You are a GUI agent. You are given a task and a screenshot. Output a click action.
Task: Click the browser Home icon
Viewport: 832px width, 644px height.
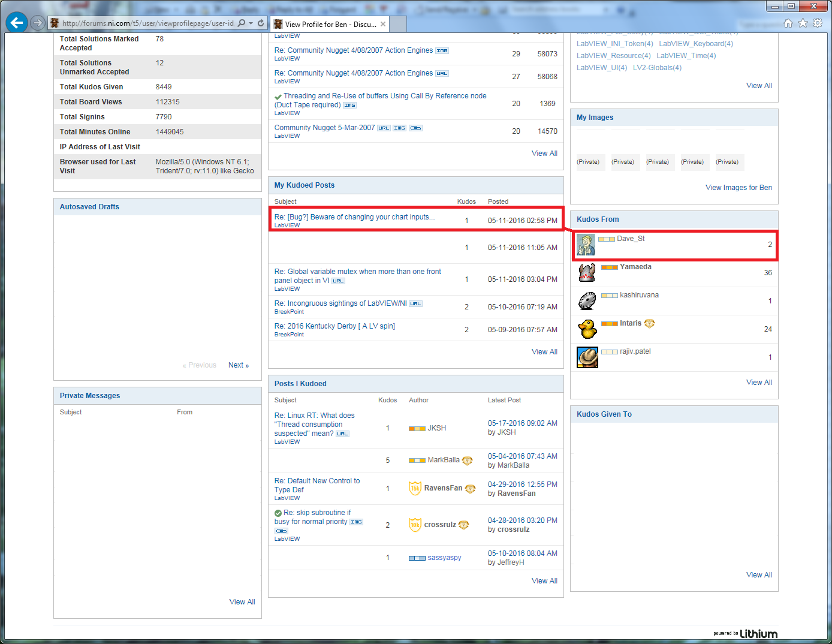tap(788, 23)
